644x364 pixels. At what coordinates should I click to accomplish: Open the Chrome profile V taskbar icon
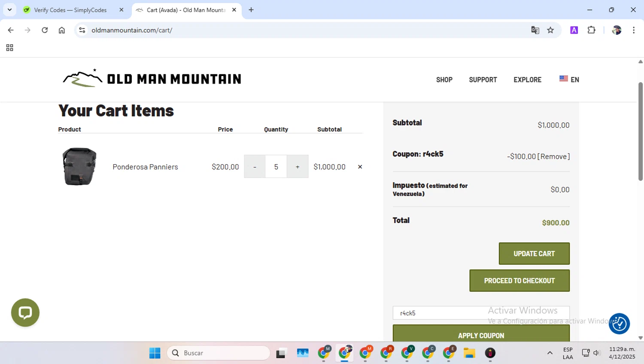407,353
